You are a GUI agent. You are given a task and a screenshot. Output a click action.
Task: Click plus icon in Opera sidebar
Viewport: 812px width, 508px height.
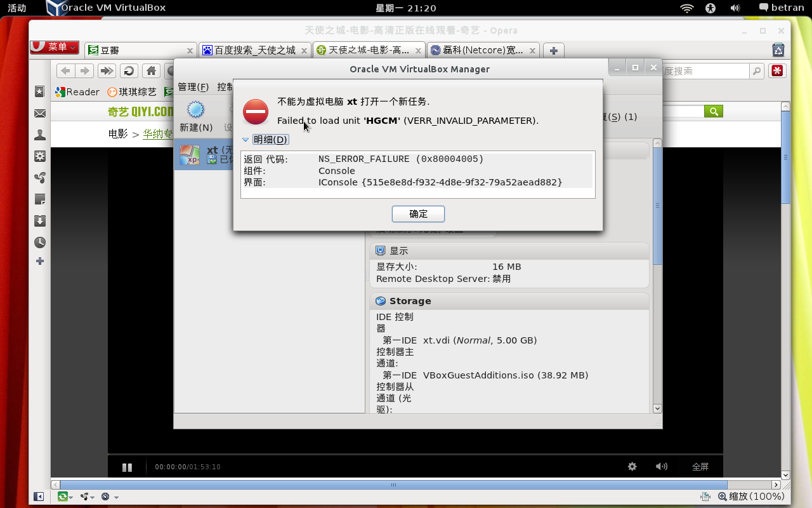pyautogui.click(x=39, y=261)
